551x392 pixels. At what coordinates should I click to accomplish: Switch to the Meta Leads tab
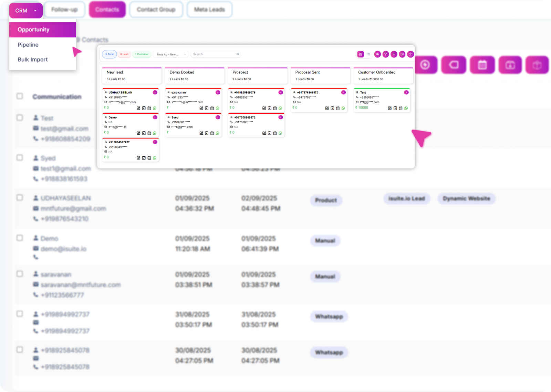(x=209, y=9)
